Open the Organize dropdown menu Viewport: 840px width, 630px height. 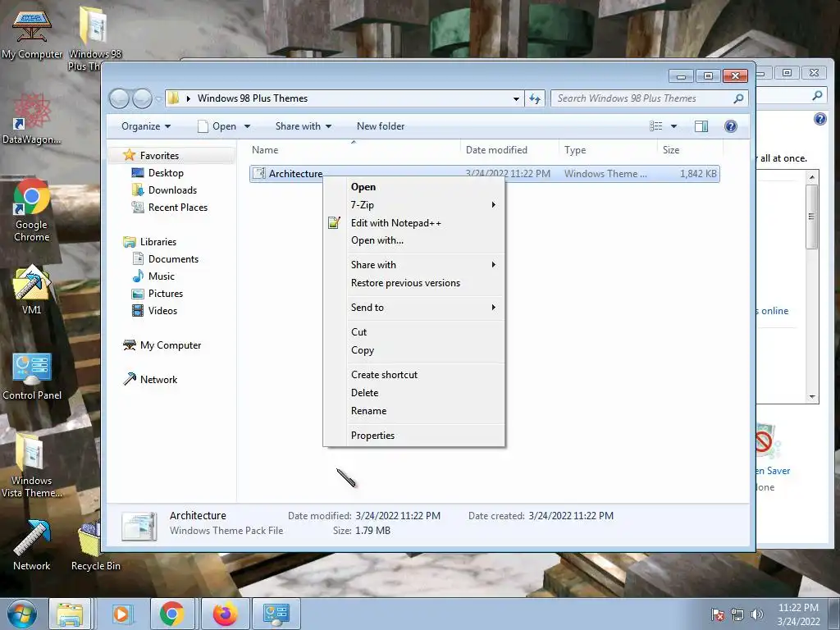coord(146,126)
